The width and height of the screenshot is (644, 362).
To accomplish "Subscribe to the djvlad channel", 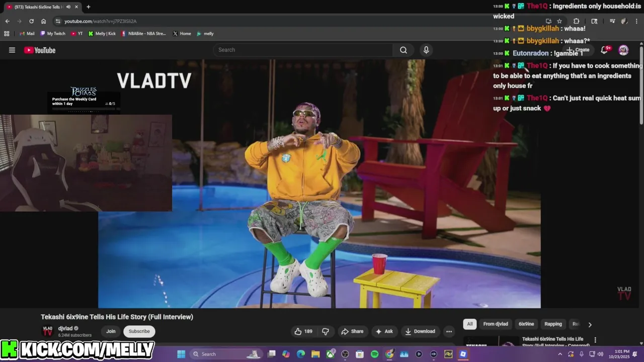I will [x=139, y=331].
